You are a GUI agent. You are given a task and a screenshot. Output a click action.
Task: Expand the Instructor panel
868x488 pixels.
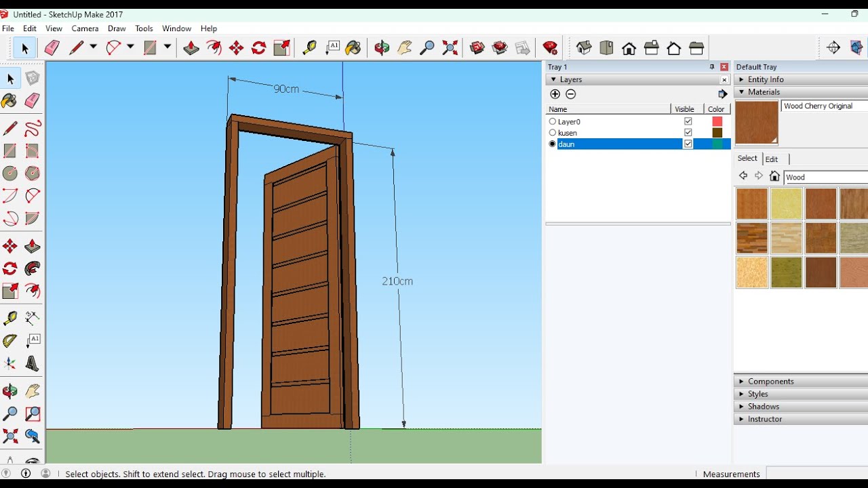(x=801, y=419)
